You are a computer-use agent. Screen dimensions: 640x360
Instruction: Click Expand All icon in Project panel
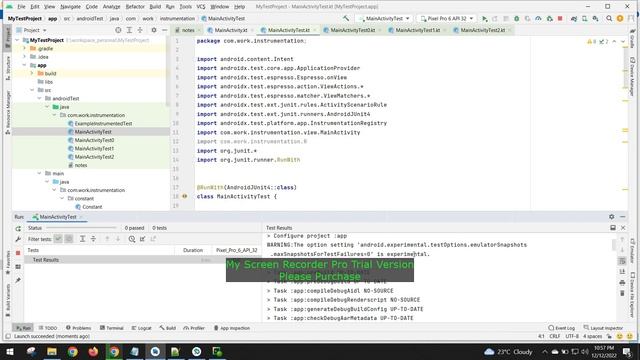(x=129, y=30)
